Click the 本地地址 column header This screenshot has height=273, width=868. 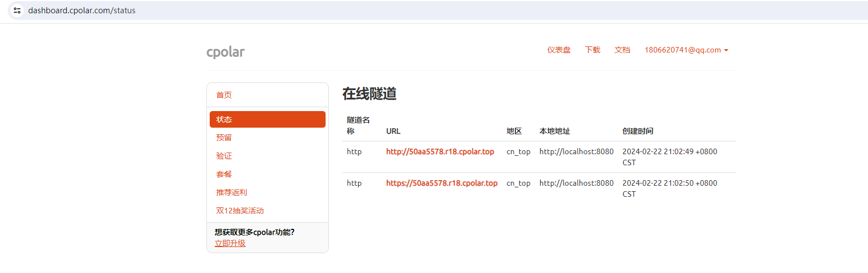(x=555, y=131)
